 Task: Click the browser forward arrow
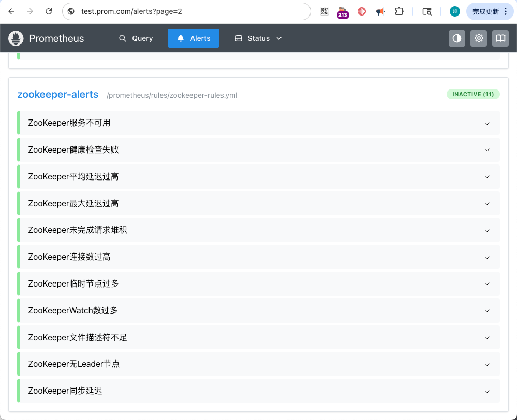(x=30, y=11)
